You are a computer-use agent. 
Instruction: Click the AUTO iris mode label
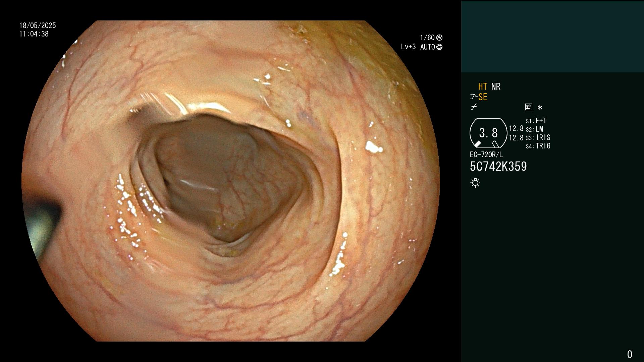pyautogui.click(x=428, y=47)
